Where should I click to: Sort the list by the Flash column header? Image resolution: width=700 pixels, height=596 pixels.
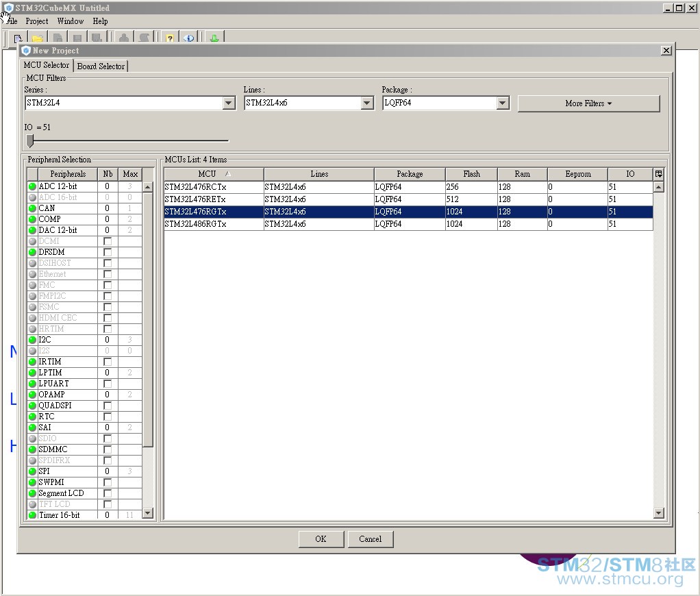[471, 174]
